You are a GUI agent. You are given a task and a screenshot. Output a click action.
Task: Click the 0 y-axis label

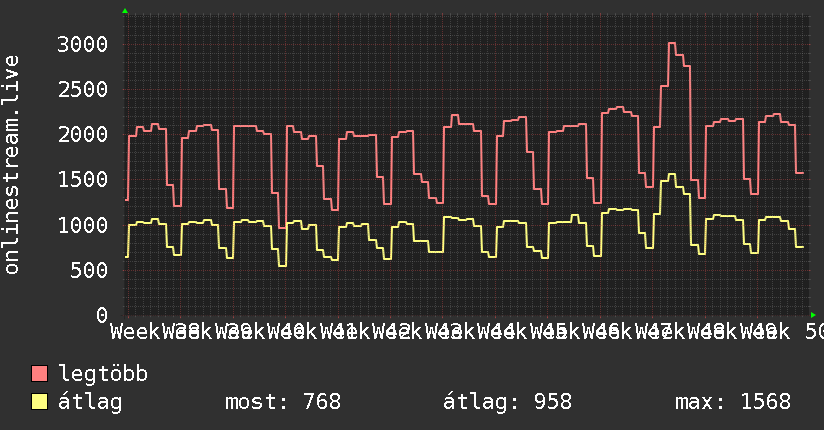coord(102,315)
